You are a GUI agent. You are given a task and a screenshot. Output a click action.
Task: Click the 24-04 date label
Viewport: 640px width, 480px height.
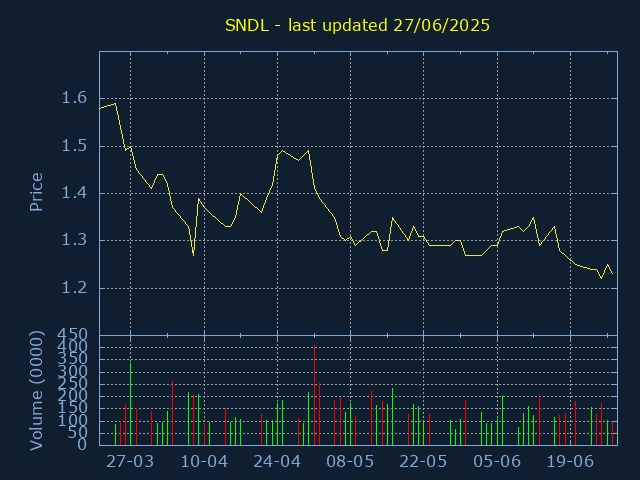point(277,462)
